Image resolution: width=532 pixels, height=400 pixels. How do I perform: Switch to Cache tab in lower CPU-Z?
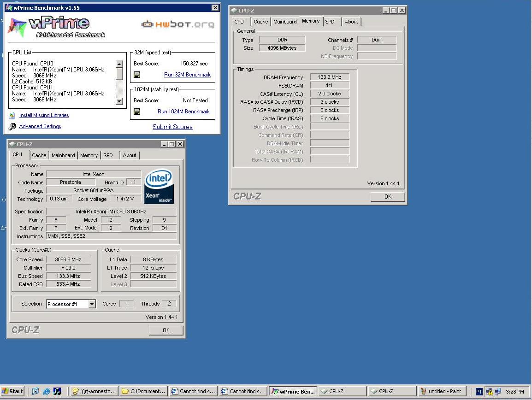tap(39, 155)
